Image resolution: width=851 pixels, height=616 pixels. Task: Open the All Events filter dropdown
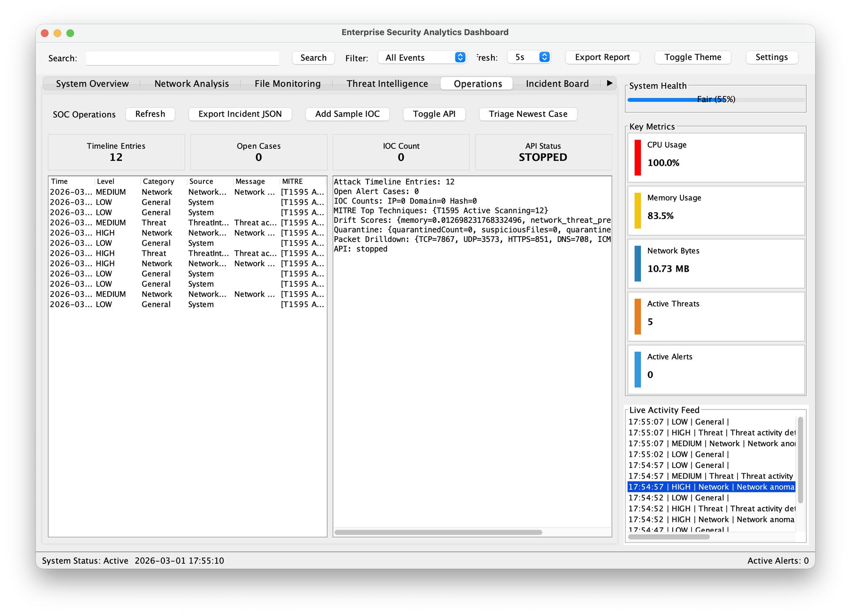pos(421,57)
